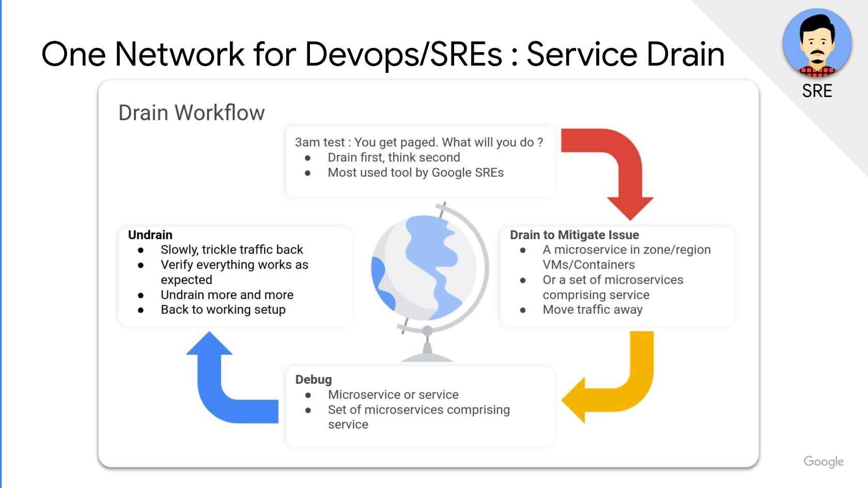
Task: Select the bullet 'Drain first, think second'
Action: [394, 158]
